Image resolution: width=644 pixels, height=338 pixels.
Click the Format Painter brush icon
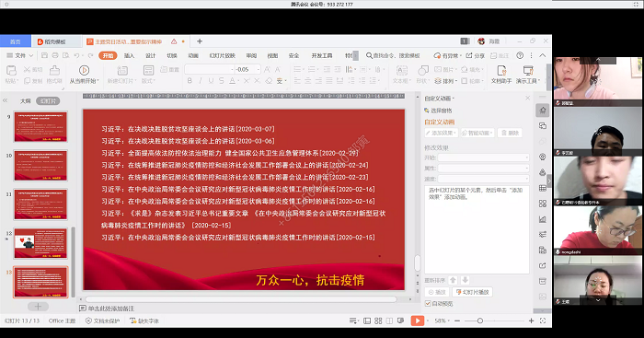pyautogui.click(x=54, y=70)
